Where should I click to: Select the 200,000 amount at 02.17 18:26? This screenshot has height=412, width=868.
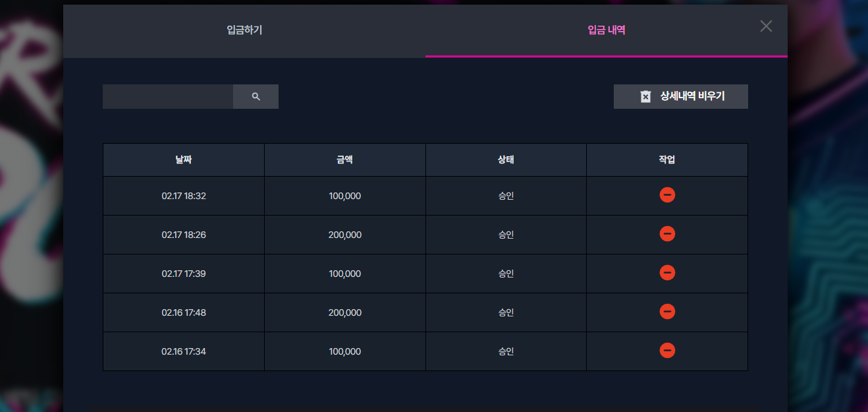(345, 235)
